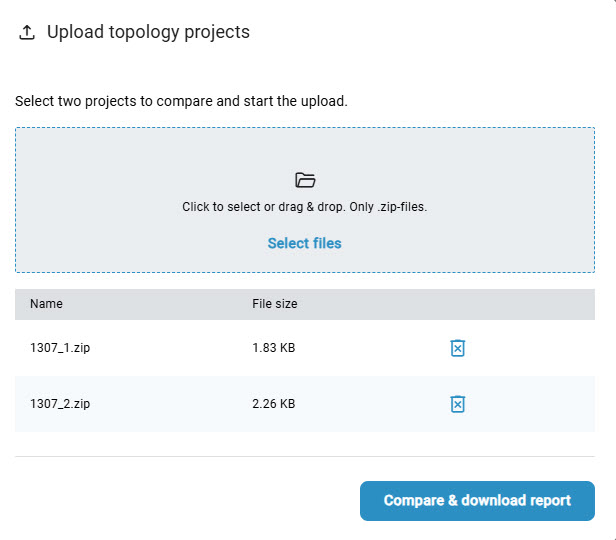The width and height of the screenshot is (616, 540).
Task: Click the blank area of 1307_1.zip row
Action: [530, 348]
